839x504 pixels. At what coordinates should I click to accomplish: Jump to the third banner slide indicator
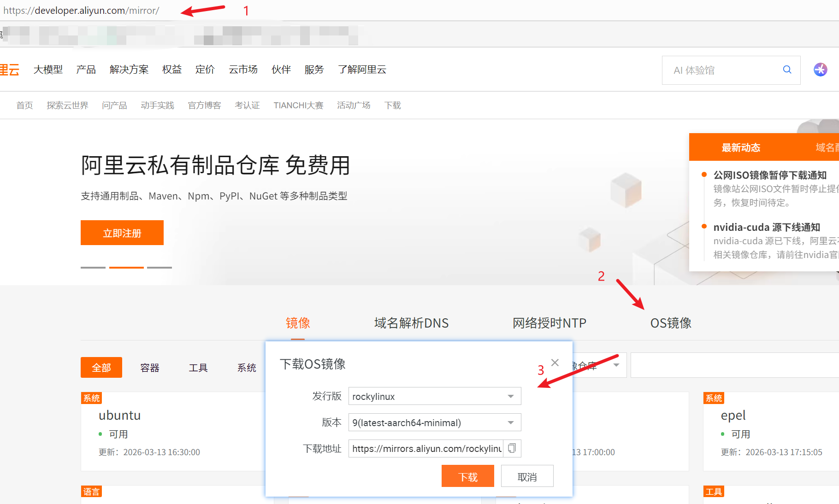pyautogui.click(x=160, y=267)
